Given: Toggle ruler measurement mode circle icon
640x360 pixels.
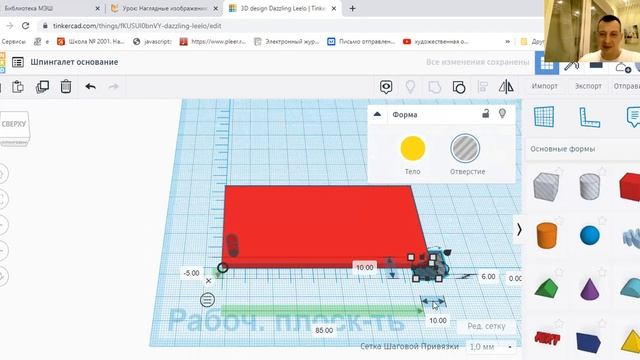Looking at the screenshot, I should 207,300.
